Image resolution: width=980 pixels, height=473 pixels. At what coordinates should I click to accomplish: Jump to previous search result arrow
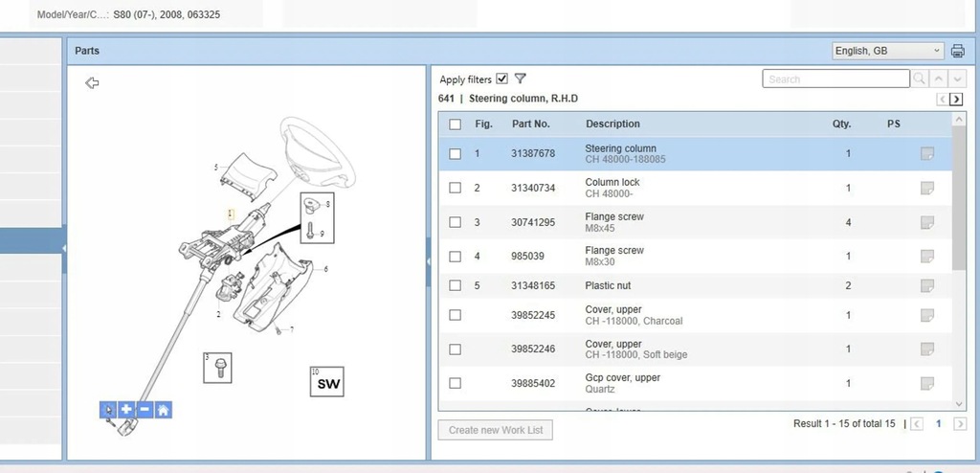pos(938,79)
